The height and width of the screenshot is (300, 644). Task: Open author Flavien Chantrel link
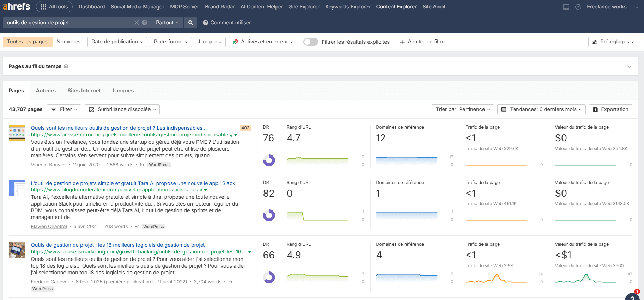tap(49, 226)
